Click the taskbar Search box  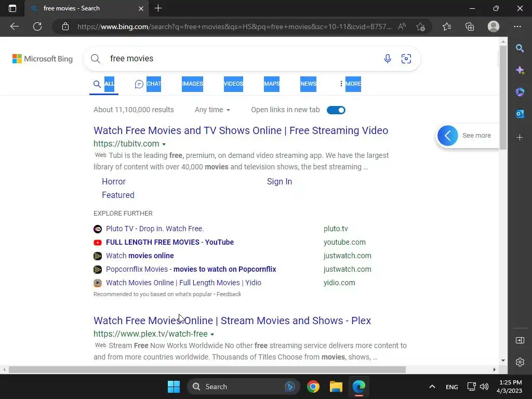[x=243, y=387]
